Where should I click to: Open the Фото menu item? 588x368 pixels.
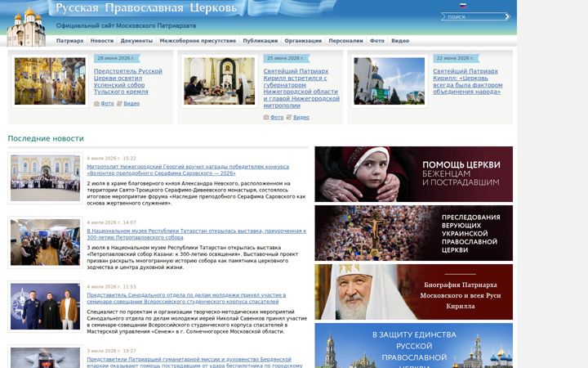point(377,41)
